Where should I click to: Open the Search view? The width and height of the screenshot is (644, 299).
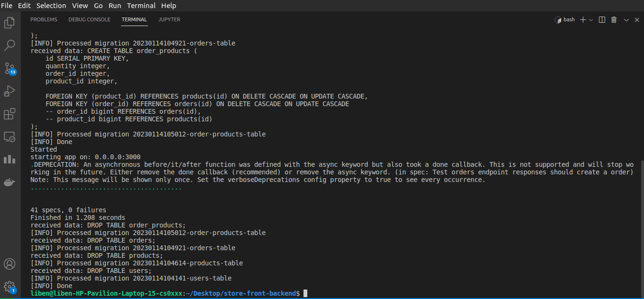pyautogui.click(x=9, y=45)
